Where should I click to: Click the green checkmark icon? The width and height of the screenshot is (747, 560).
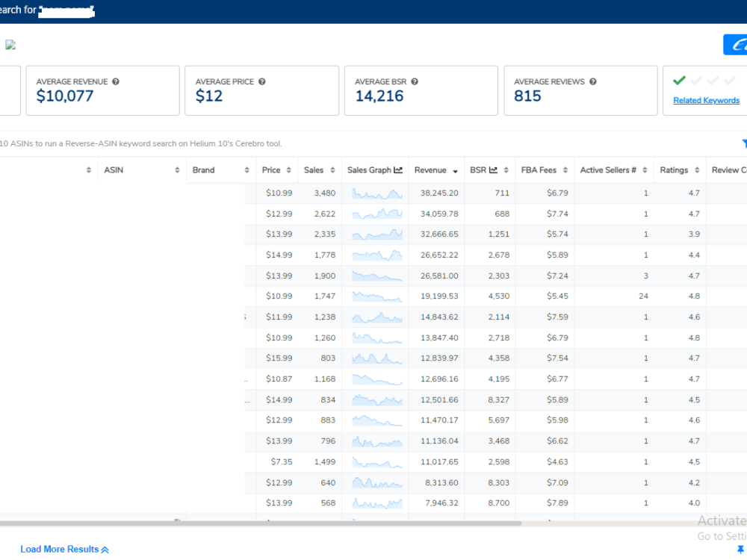pyautogui.click(x=679, y=81)
